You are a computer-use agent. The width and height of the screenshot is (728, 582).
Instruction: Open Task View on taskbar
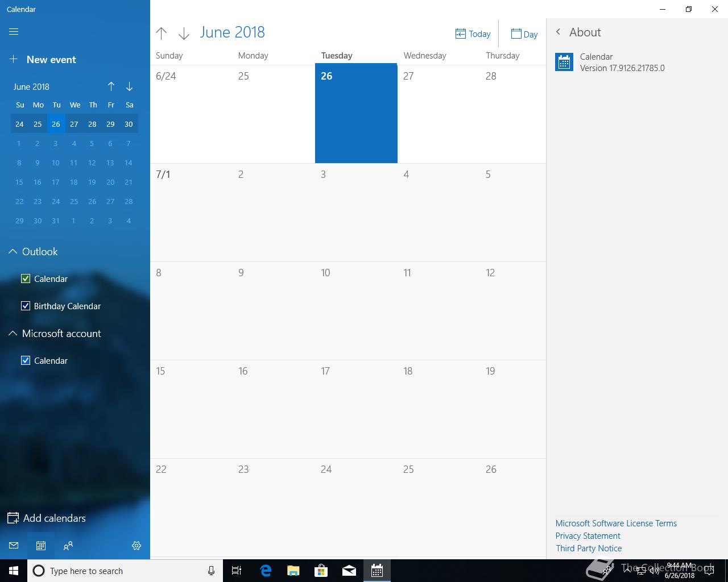(x=237, y=571)
